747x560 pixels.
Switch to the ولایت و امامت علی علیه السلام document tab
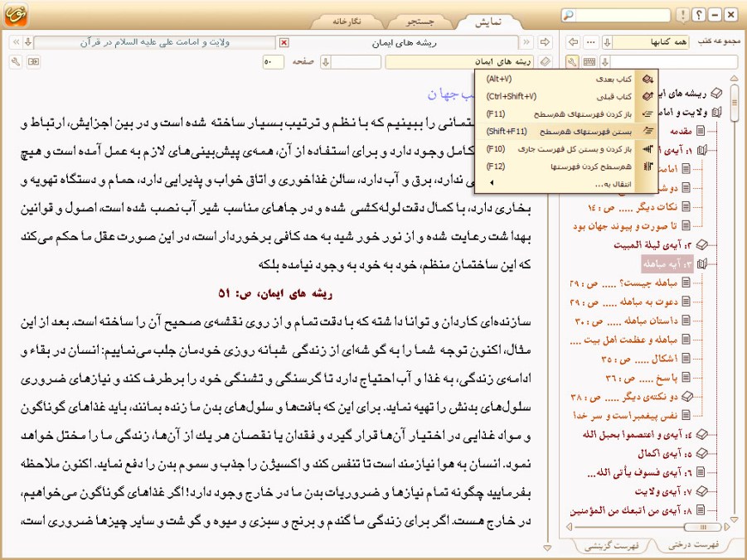point(155,42)
